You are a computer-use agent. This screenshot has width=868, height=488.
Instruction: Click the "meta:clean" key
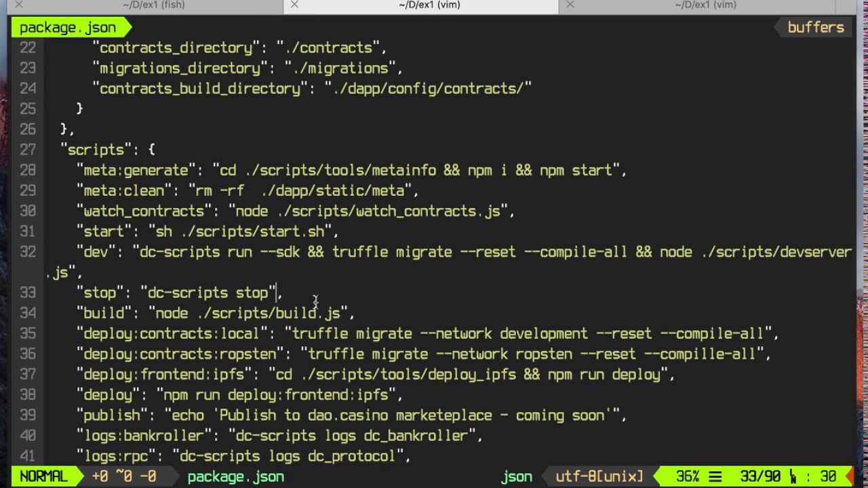coord(124,191)
